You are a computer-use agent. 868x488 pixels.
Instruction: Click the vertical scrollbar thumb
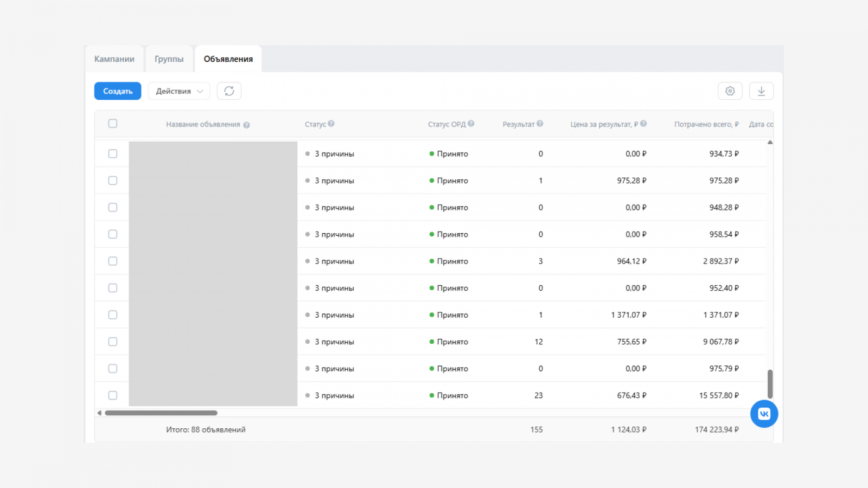[770, 384]
